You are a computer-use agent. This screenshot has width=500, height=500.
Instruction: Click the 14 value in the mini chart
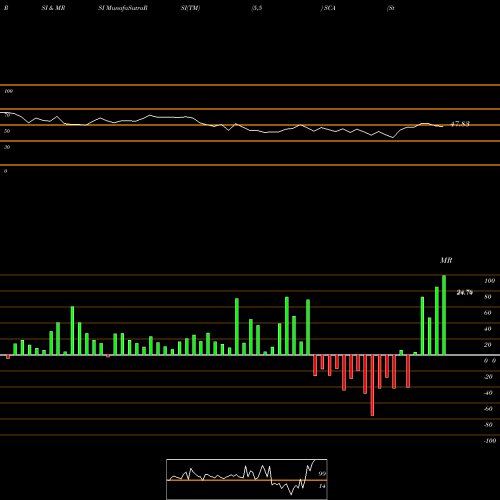[x=322, y=486]
